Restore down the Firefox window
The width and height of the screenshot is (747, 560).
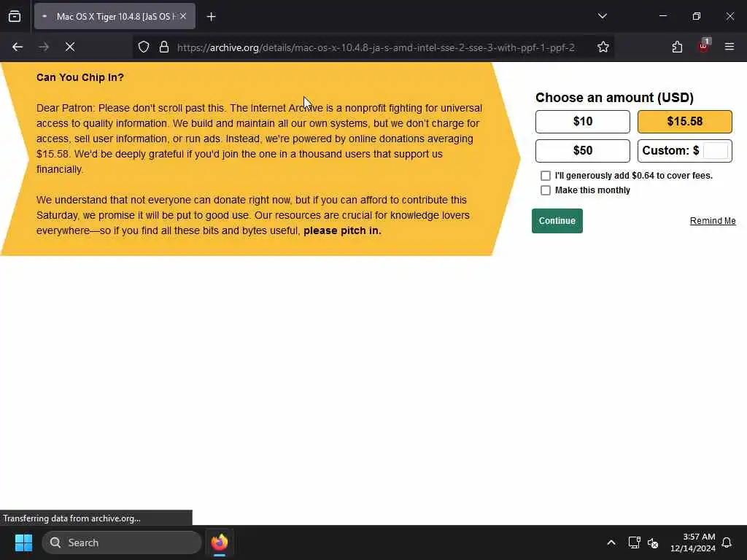[697, 16]
